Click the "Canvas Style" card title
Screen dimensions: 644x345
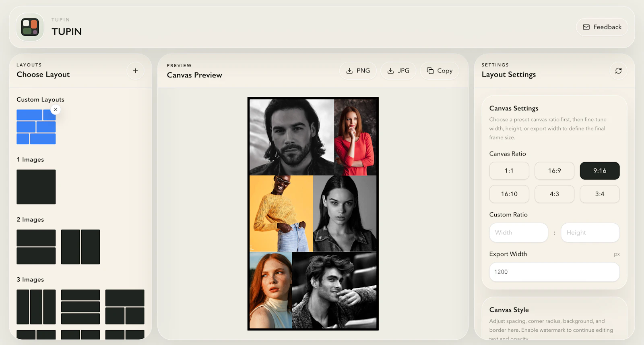click(x=509, y=310)
